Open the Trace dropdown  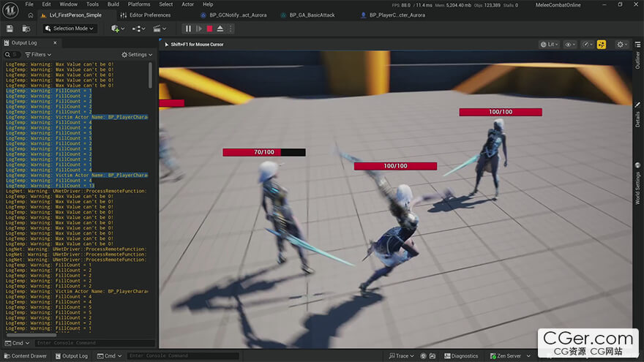point(401,356)
